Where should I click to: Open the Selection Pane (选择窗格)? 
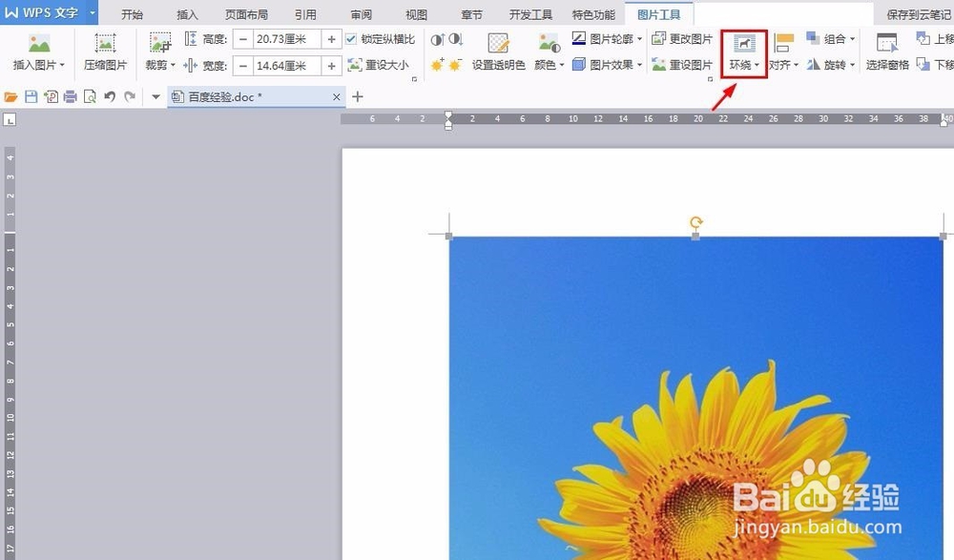click(887, 52)
